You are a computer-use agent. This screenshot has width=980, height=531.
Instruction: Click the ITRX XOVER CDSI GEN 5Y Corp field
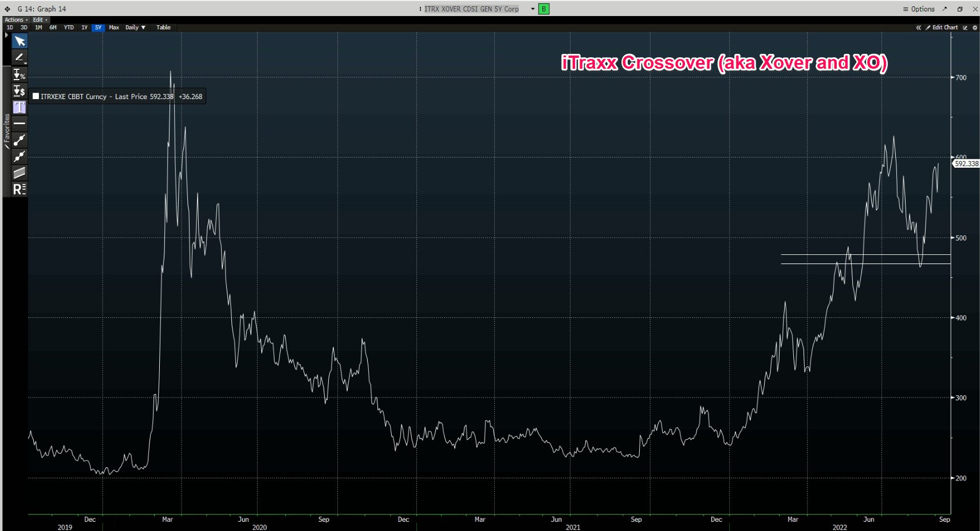[471, 9]
